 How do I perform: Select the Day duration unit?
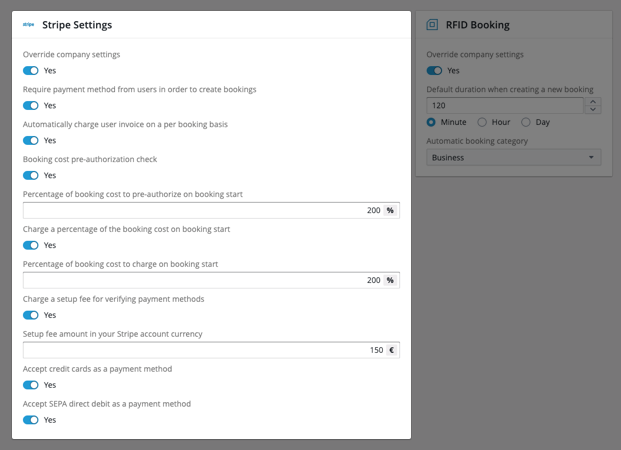(526, 122)
